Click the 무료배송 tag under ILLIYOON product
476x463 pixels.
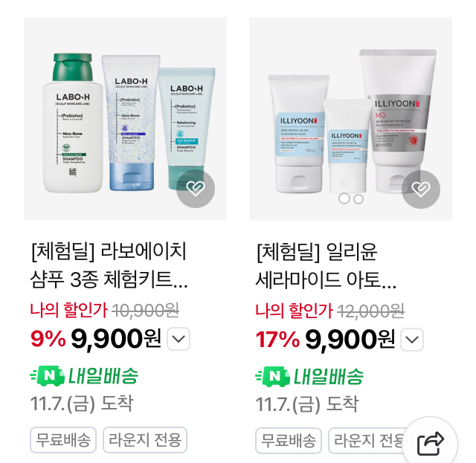coord(289,441)
